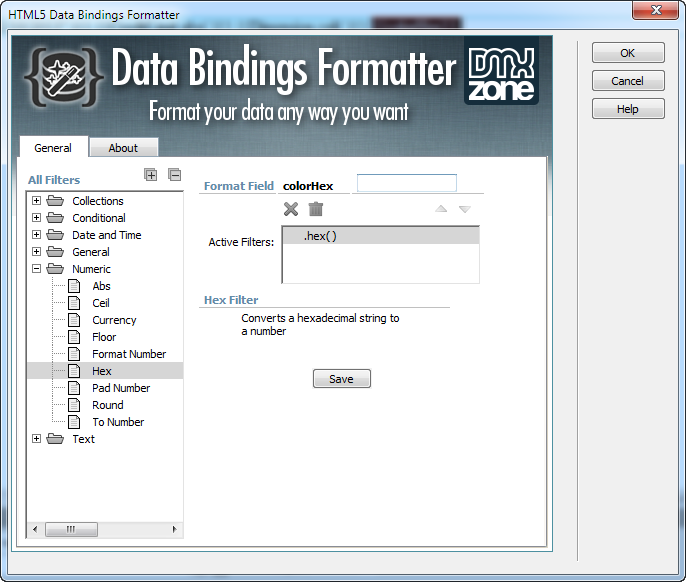Click the Abs filter document icon
Viewport: 686px width, 582px height.
coord(74,286)
